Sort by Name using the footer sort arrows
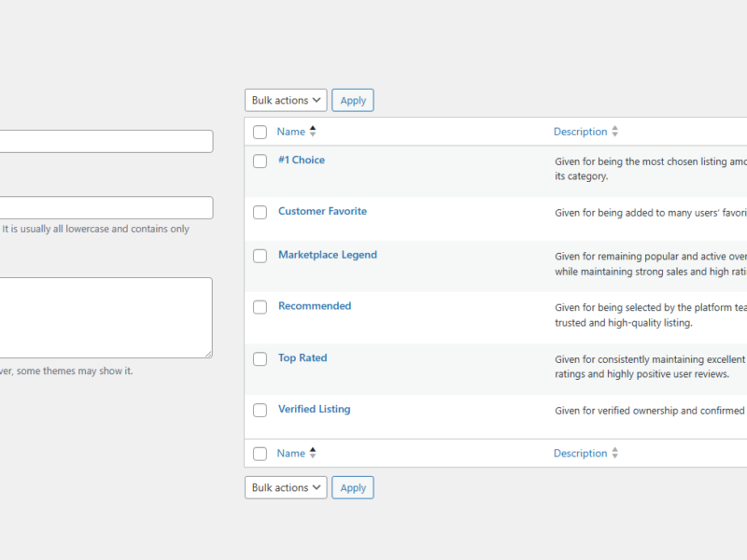Screen dimensions: 747x560 313,453
